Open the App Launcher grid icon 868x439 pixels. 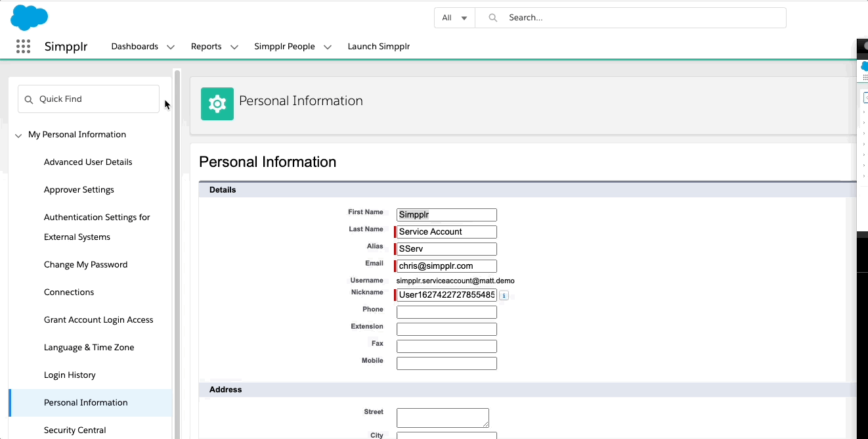click(23, 46)
